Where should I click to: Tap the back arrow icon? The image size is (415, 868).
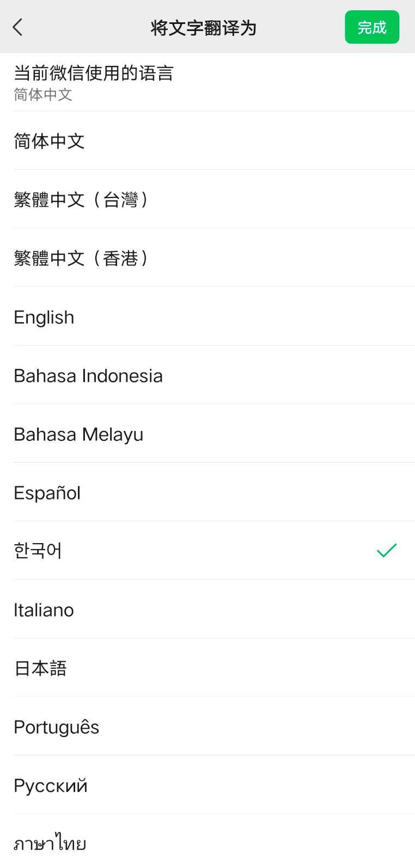[18, 27]
